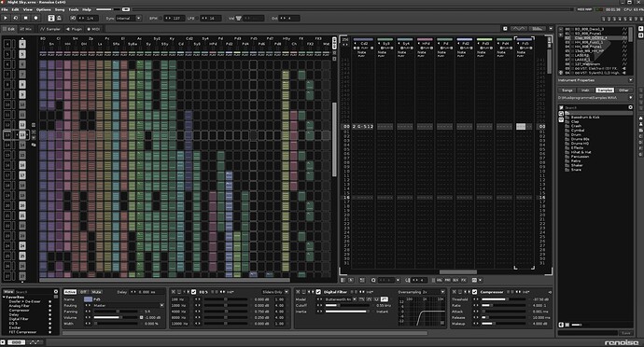Click the loop pattern playback icon
The width and height of the screenshot is (644, 347).
(16, 18)
